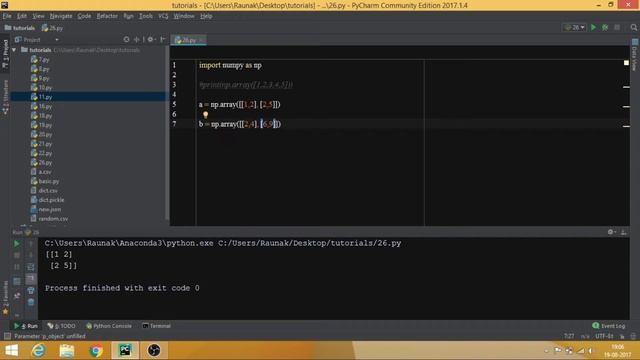Click tool window quick-access icon in status bar
This screenshot has height=360, width=640.
point(7,336)
